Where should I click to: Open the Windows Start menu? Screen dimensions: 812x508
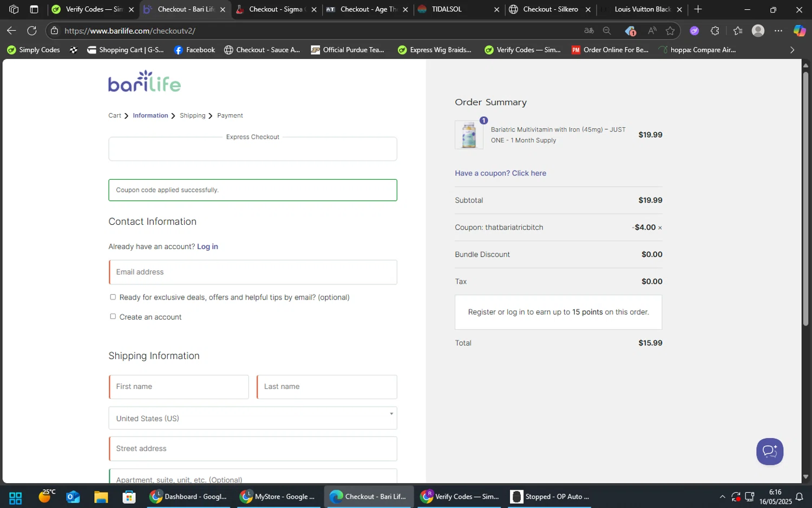click(15, 497)
